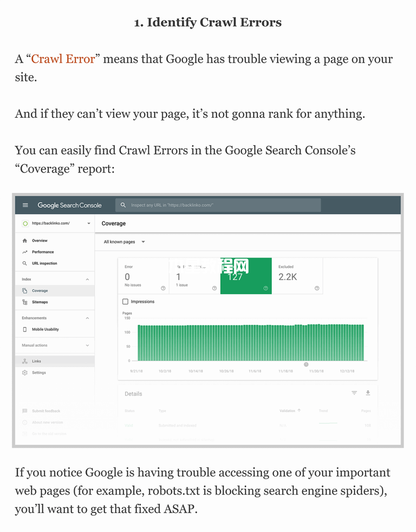
Task: Click the Performance trend icon
Action: [x=25, y=252]
